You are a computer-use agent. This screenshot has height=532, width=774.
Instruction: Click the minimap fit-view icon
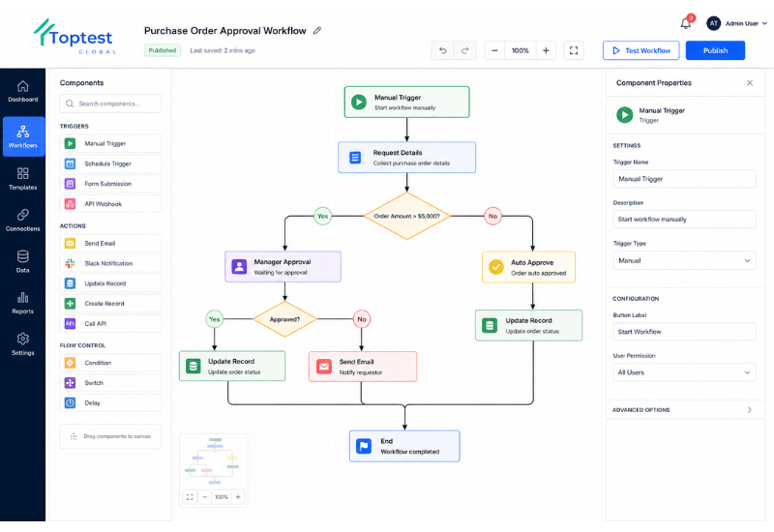click(x=190, y=497)
